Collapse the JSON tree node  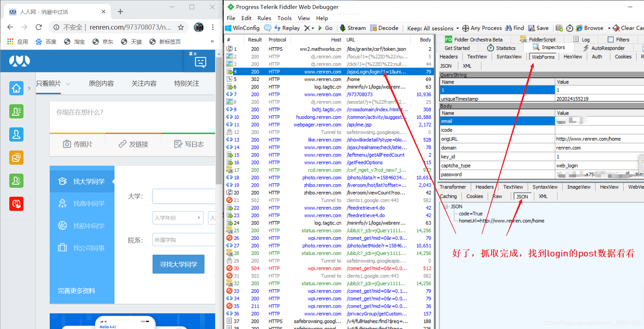(446, 206)
